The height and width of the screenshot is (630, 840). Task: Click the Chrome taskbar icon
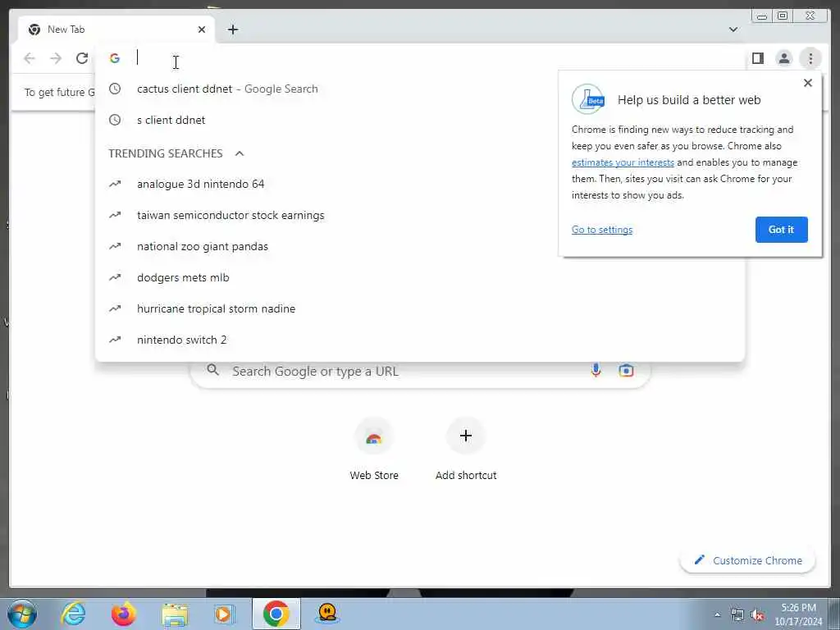276,614
